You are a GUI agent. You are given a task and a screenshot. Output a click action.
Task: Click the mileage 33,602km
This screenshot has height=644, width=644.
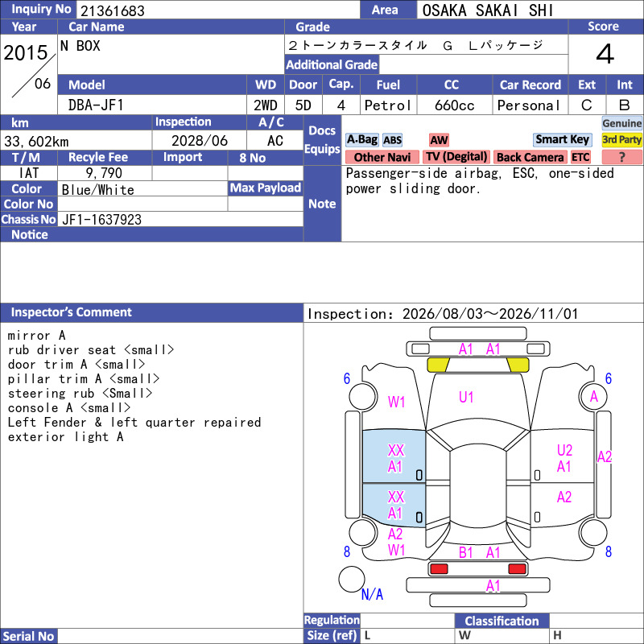36,142
